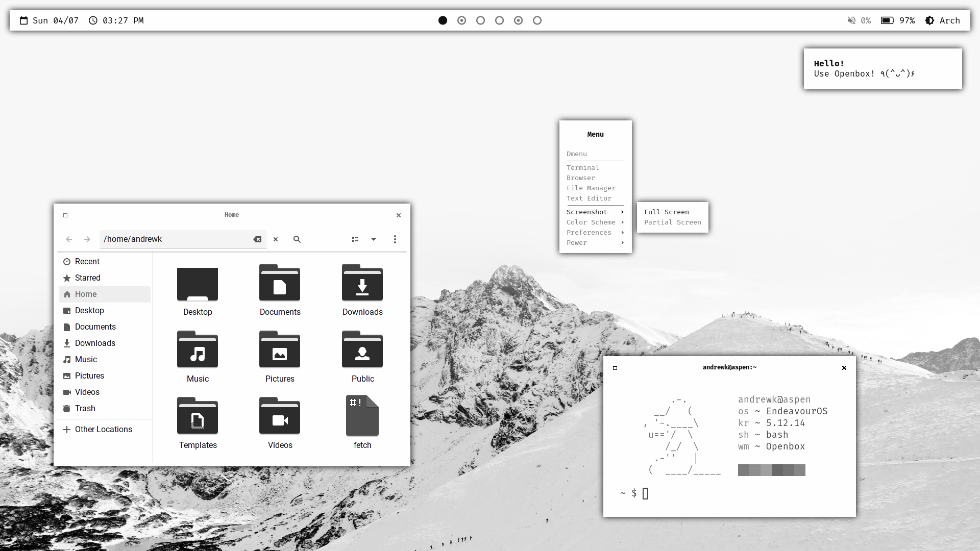This screenshot has width=980, height=551.
Task: Open the fetch script file
Action: coord(362,416)
